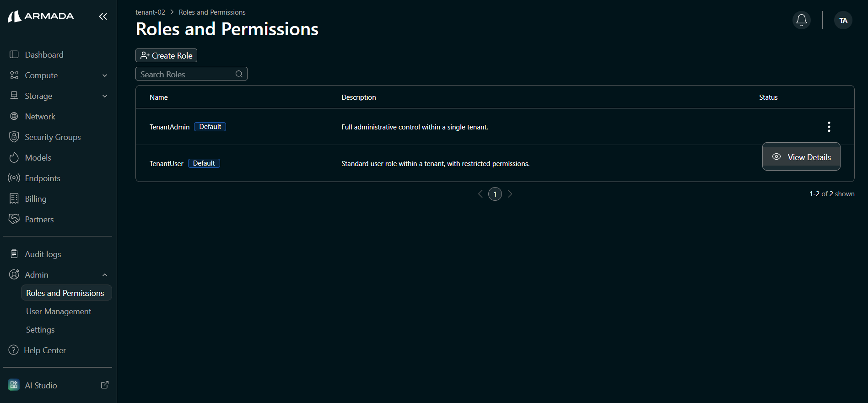Click the AI Studio app icon
The width and height of the screenshot is (868, 403).
click(x=14, y=385)
